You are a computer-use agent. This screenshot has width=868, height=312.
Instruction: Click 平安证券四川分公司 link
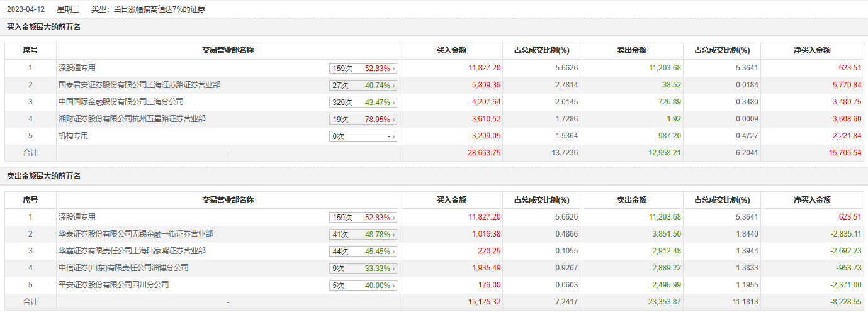113,285
